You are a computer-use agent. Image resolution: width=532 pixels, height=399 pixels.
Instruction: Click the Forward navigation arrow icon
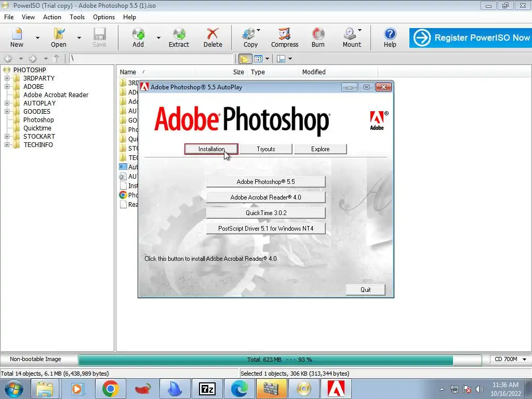tap(33, 59)
